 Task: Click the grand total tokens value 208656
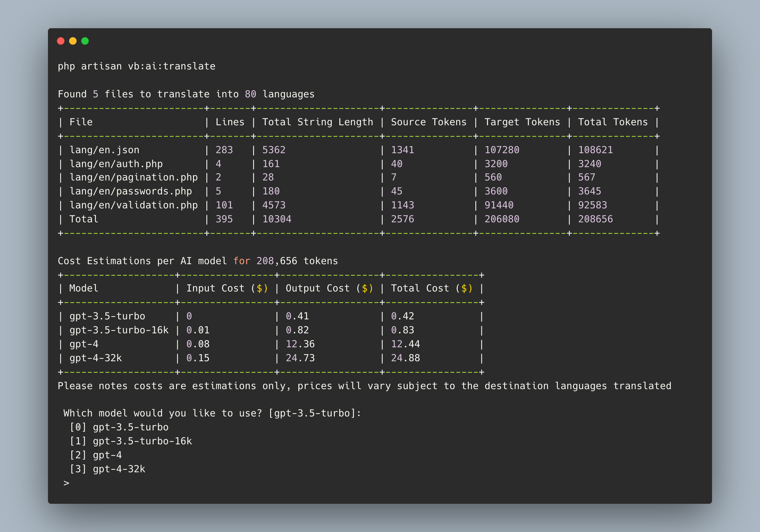(x=595, y=219)
